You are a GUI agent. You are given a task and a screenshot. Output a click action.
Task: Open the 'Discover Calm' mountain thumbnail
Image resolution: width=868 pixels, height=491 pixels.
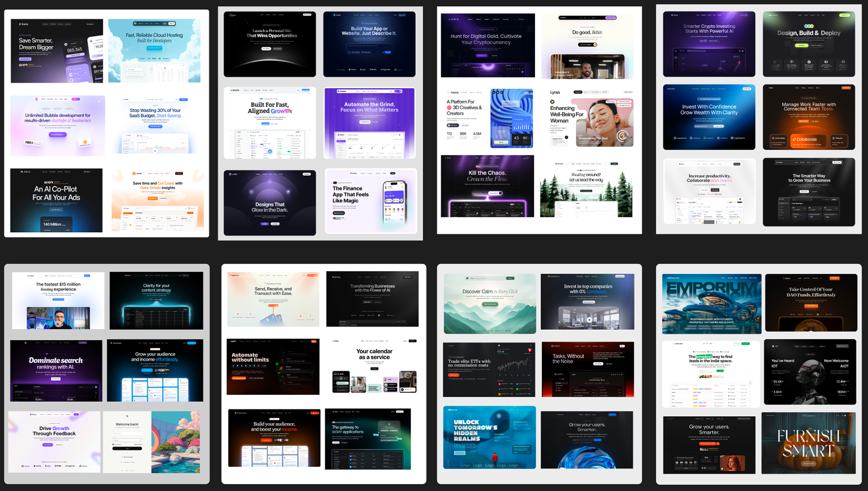click(x=489, y=304)
